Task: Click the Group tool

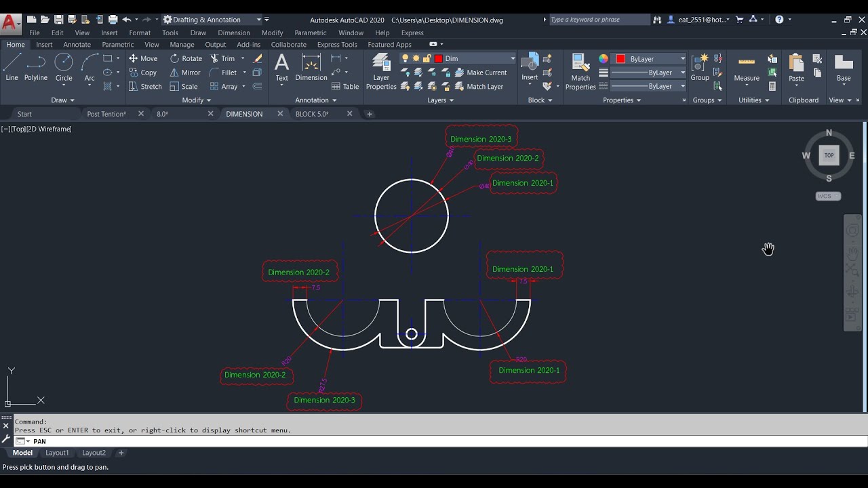Action: 700,68
